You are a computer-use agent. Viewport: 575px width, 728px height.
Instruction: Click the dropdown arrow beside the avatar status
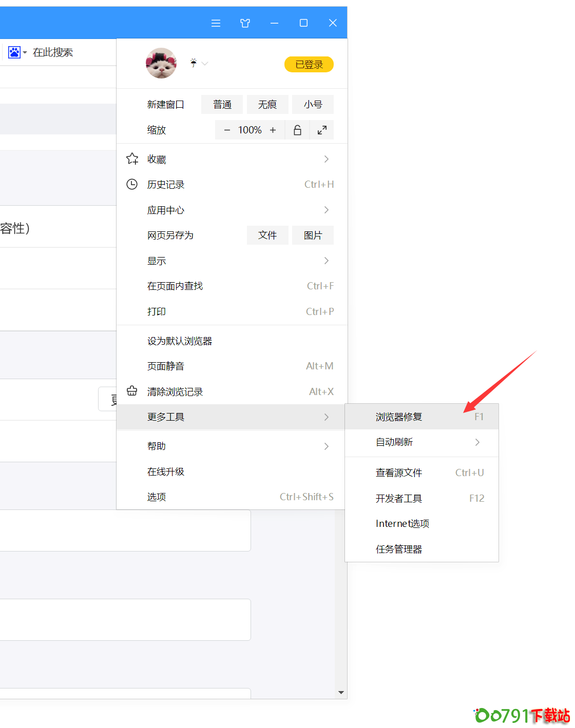pos(205,64)
